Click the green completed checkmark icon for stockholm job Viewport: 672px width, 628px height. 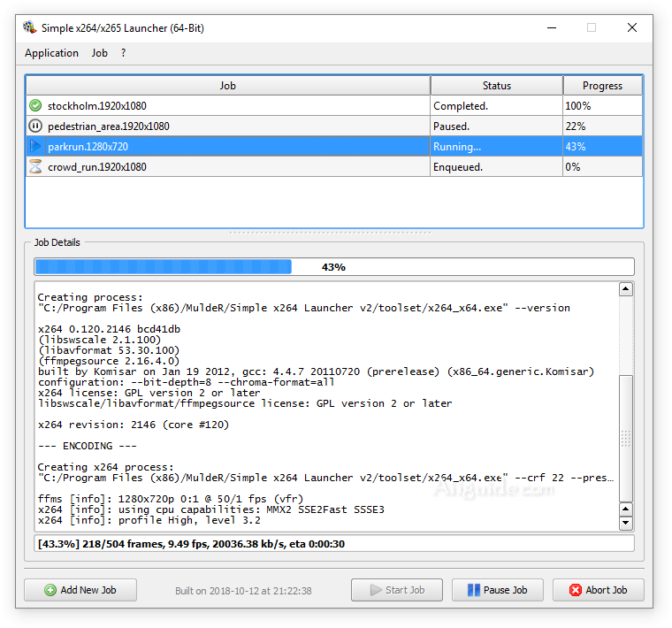point(35,105)
